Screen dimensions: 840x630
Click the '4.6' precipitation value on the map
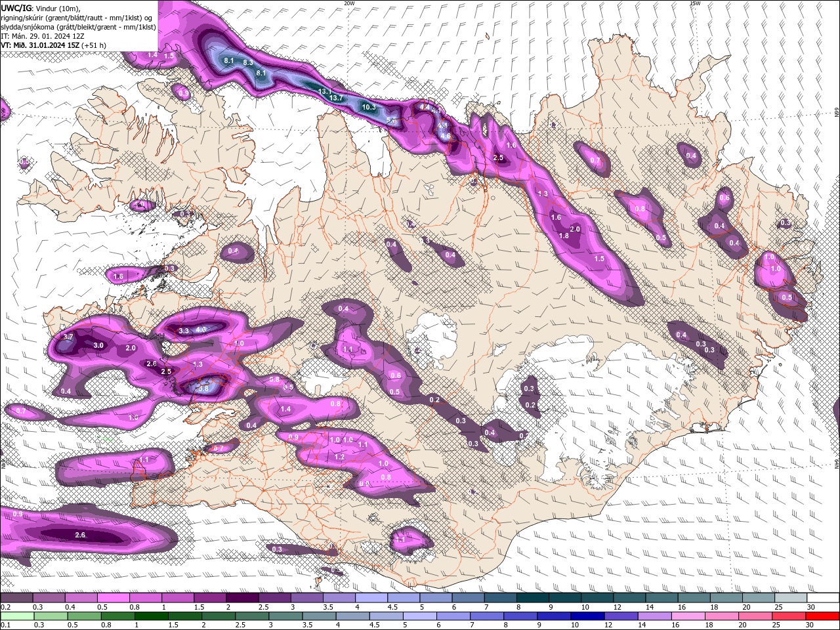point(446,136)
